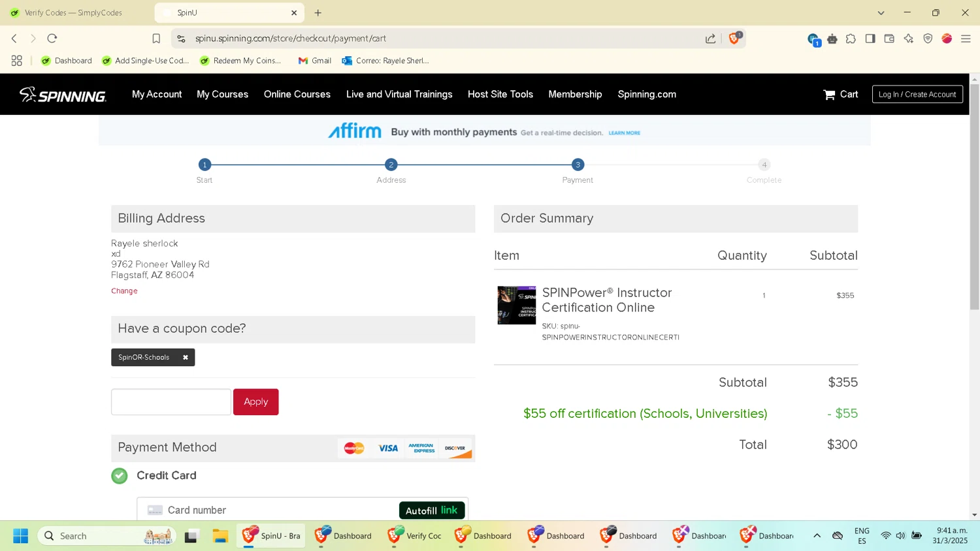Open My Courses menu
Image resolution: width=980 pixels, height=551 pixels.
click(223, 94)
